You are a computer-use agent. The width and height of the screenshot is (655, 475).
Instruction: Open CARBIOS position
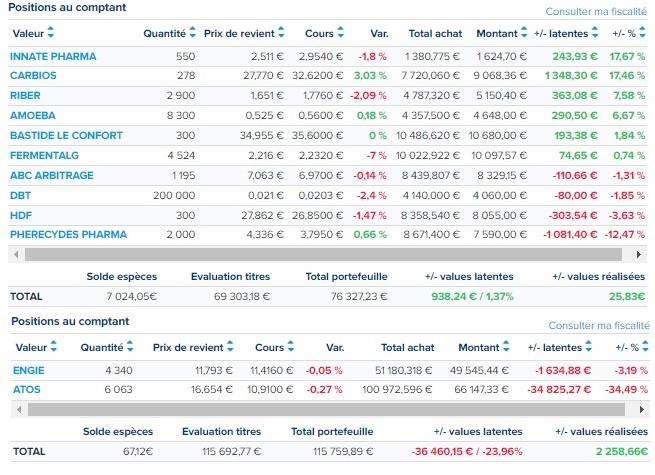click(x=33, y=76)
